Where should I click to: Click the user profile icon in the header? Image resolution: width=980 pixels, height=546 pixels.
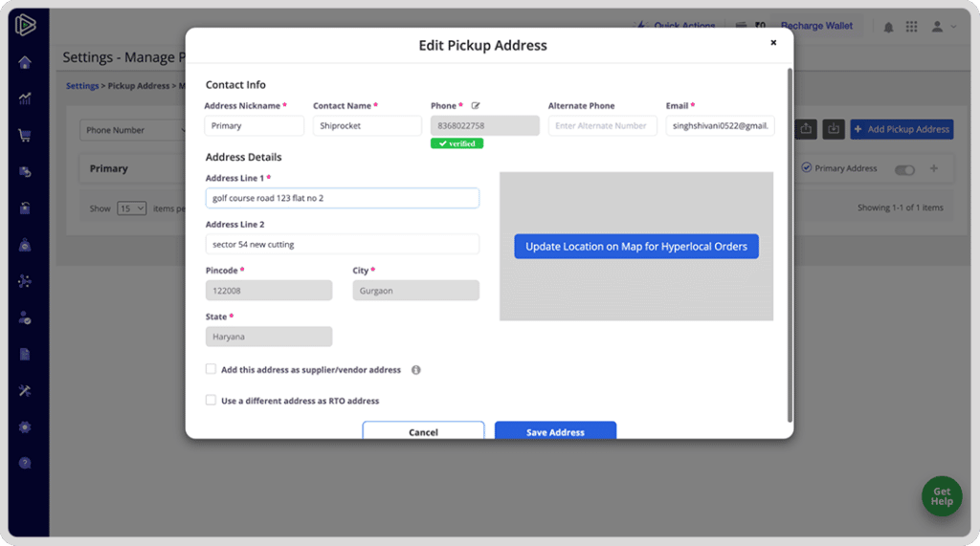click(x=937, y=26)
